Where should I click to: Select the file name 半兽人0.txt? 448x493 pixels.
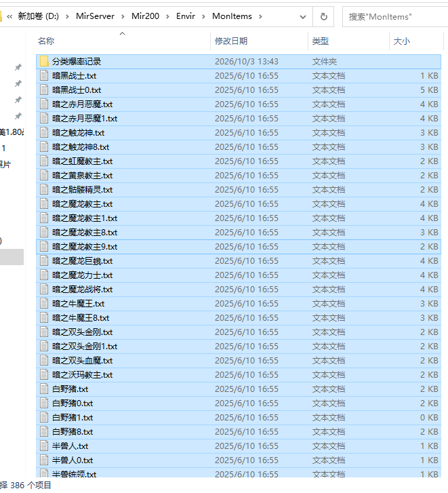pos(73,460)
